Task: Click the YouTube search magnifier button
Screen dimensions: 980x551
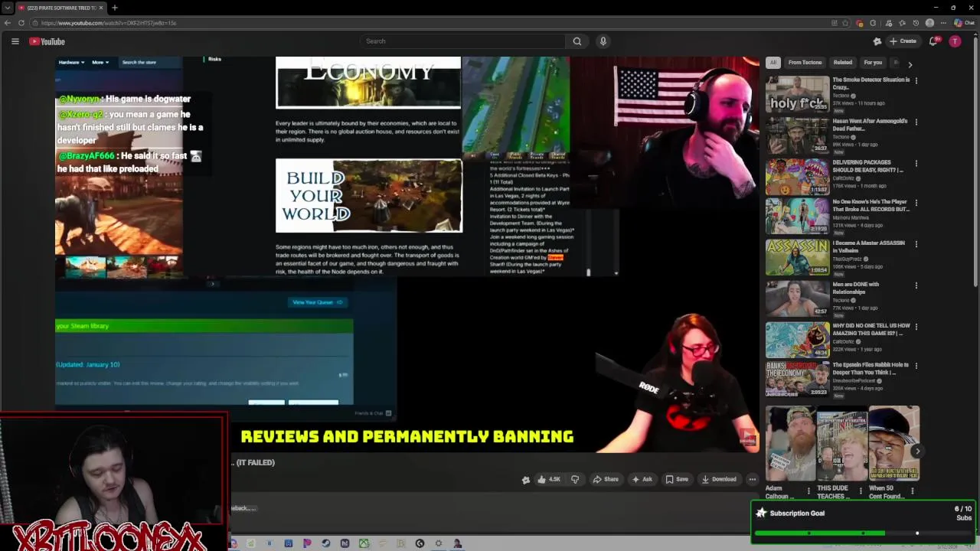Action: tap(577, 41)
